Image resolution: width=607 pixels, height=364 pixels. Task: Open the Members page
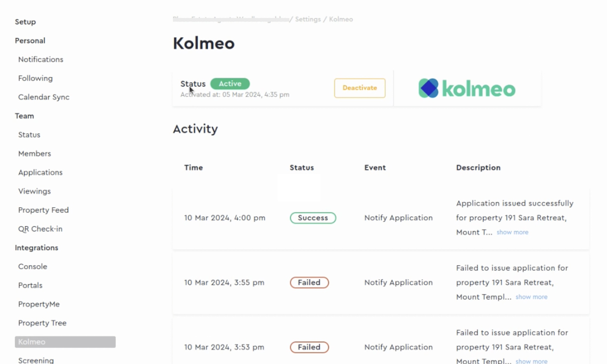[x=35, y=153]
